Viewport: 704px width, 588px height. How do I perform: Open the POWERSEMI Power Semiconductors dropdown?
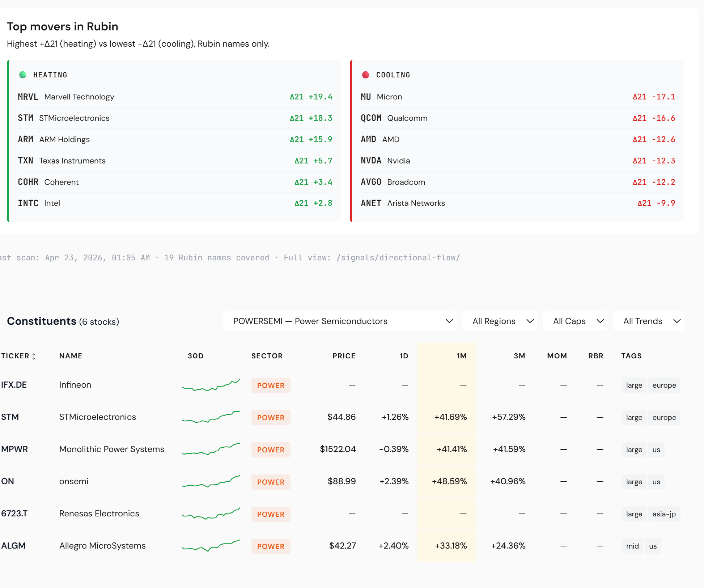(x=340, y=321)
